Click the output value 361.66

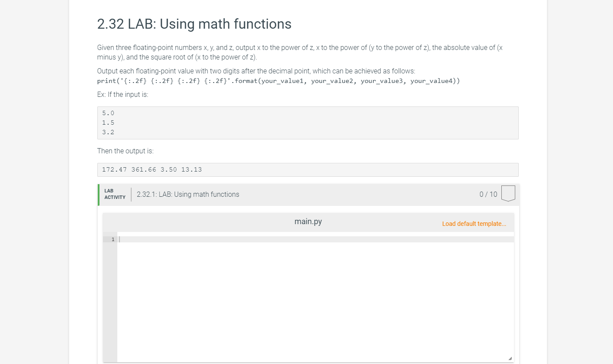tap(143, 169)
